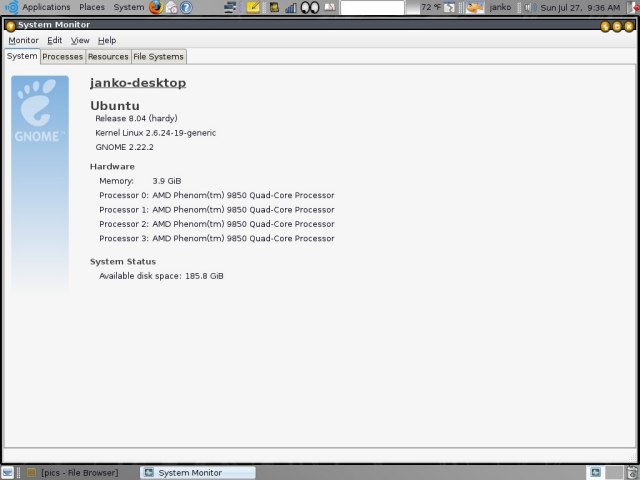Click the first workspace switcher cell

(596, 473)
